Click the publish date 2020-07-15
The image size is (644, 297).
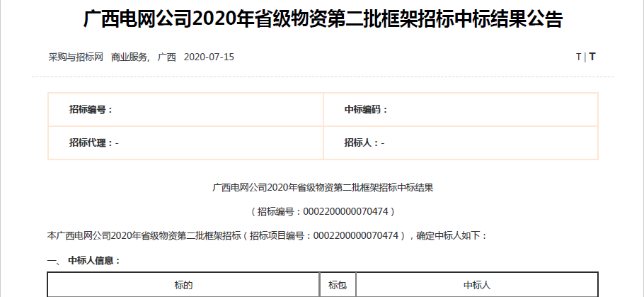[x=209, y=57]
